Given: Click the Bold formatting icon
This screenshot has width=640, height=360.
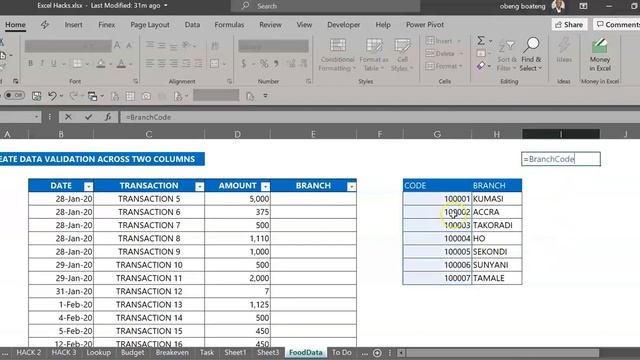Looking at the screenshot, I should [31, 63].
